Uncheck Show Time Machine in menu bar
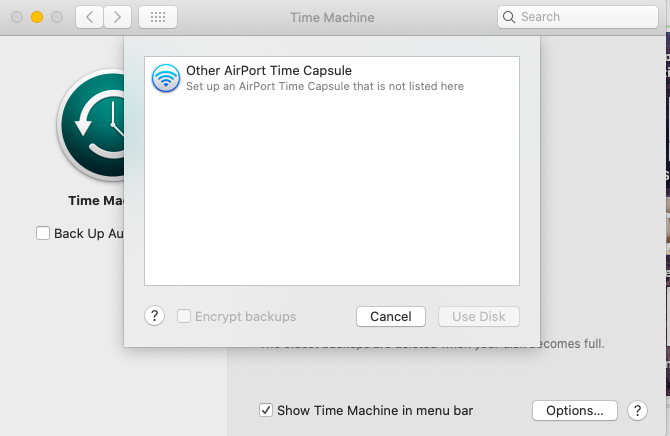Viewport: 670px width, 436px height. (266, 410)
